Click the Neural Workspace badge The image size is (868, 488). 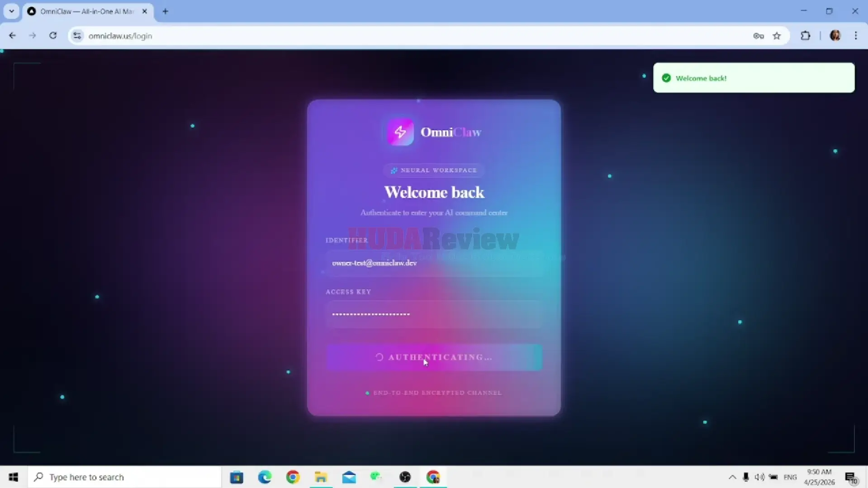click(x=434, y=171)
